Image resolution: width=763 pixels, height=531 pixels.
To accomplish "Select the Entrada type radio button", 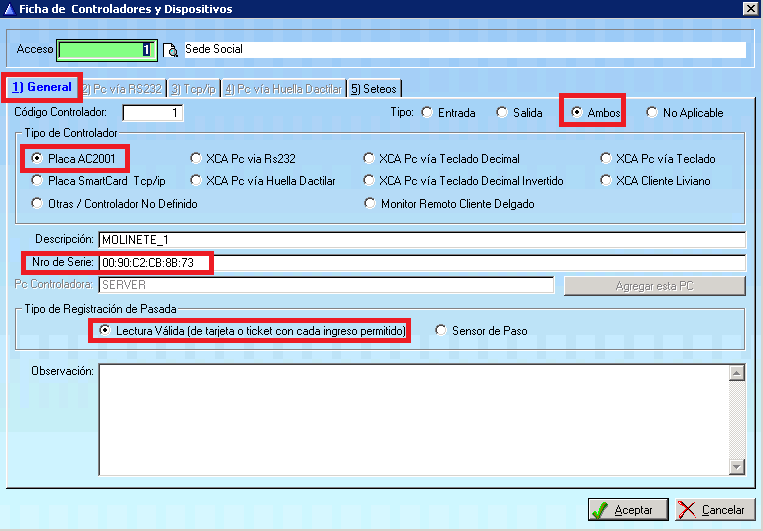I will click(x=428, y=113).
